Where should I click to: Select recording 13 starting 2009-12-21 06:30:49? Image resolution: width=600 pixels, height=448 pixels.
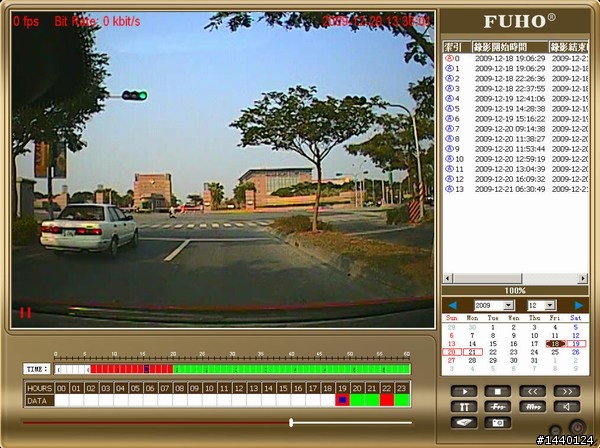coord(516,189)
